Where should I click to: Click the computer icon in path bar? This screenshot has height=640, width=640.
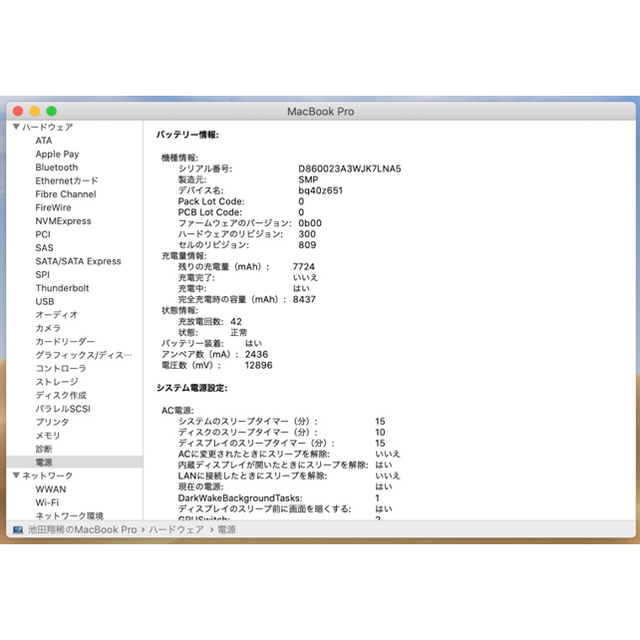[x=18, y=530]
